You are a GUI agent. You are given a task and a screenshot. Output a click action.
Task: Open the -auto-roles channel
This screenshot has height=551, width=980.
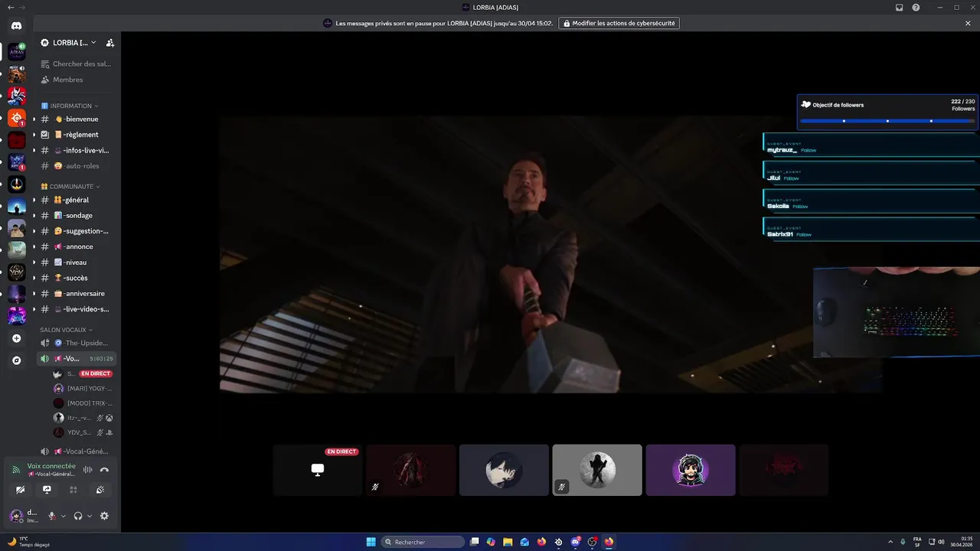[77, 166]
